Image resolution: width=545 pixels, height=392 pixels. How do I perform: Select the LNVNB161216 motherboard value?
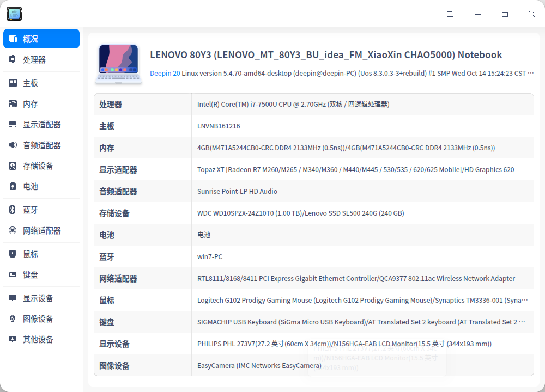(x=219, y=126)
